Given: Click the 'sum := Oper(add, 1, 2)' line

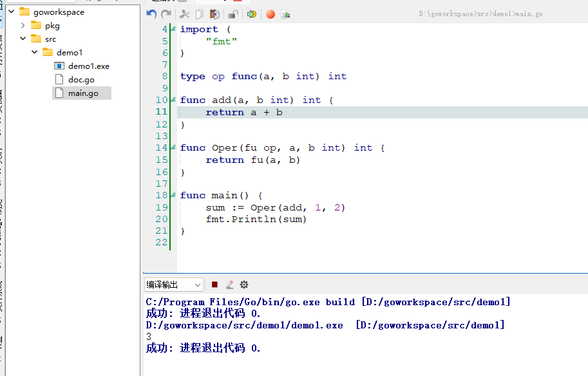Looking at the screenshot, I should (x=275, y=208).
